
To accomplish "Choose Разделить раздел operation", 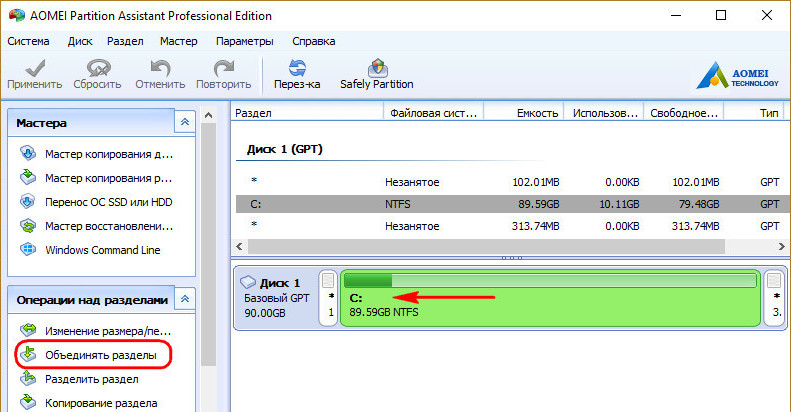I will (x=92, y=379).
